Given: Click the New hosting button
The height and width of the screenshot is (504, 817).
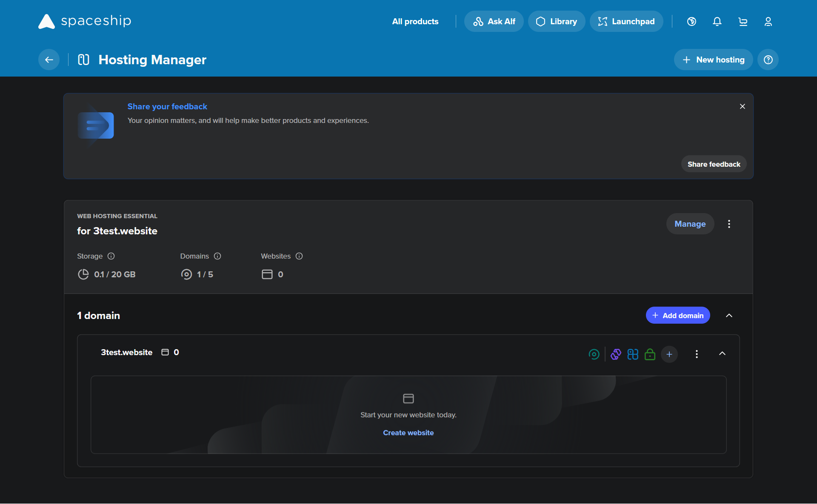Looking at the screenshot, I should [714, 60].
